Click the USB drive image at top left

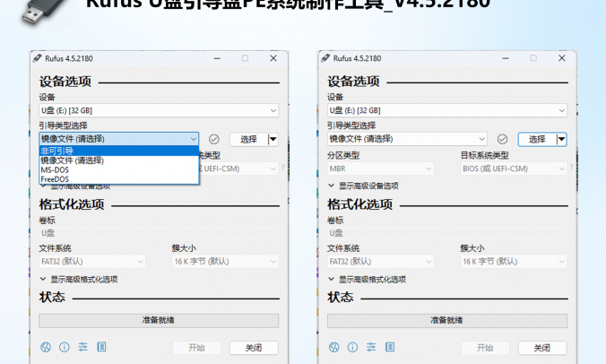[x=43, y=12]
